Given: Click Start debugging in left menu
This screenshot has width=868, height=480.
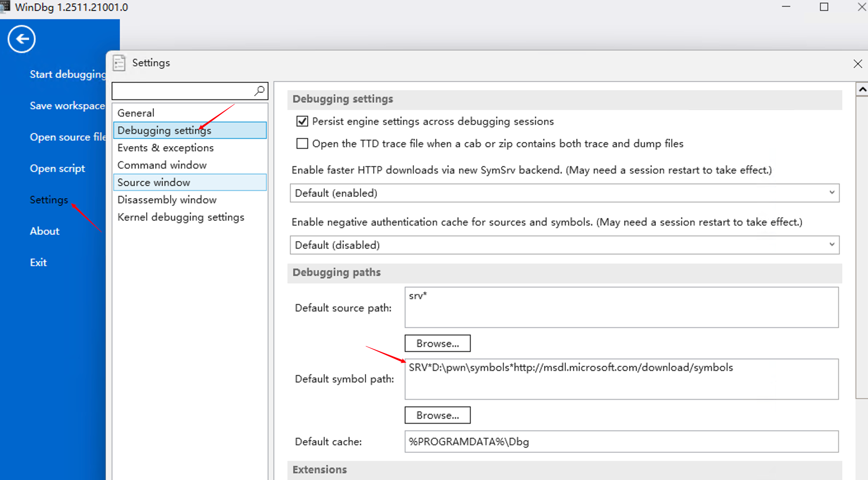Looking at the screenshot, I should click(x=67, y=74).
